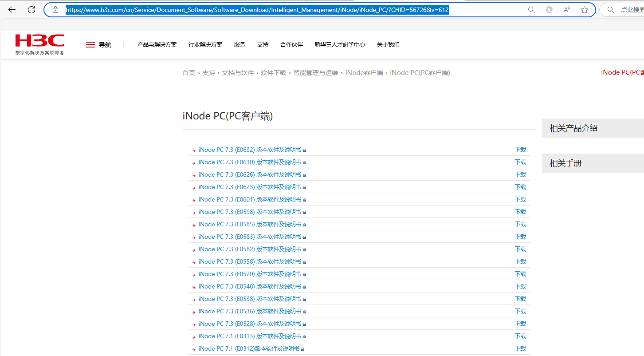Add this page to favorites with the star
The height and width of the screenshot is (356, 644).
585,10
